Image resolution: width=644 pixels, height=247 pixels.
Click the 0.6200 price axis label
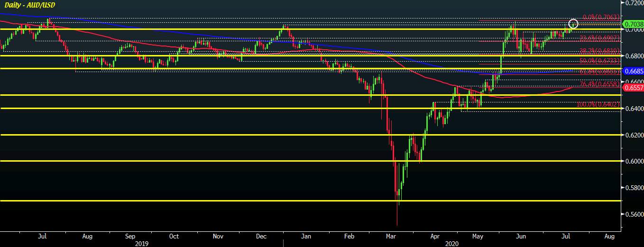pos(634,135)
